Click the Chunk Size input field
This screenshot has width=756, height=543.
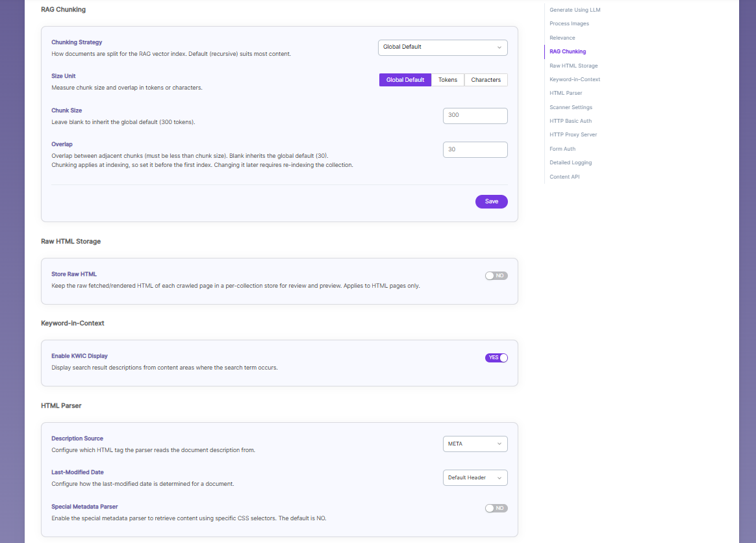[475, 116]
